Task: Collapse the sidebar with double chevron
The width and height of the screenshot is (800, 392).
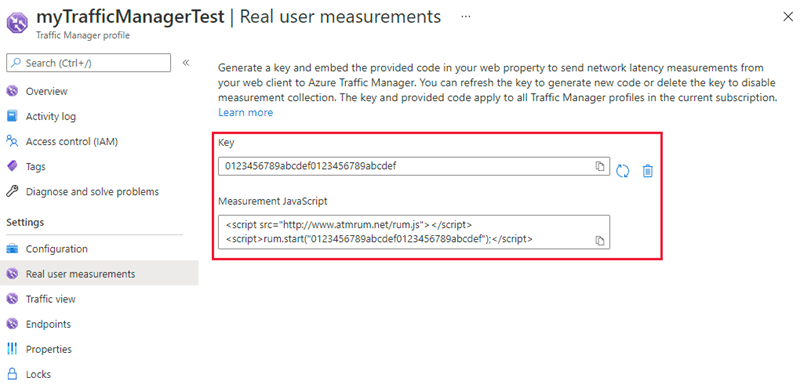Action: (x=186, y=63)
